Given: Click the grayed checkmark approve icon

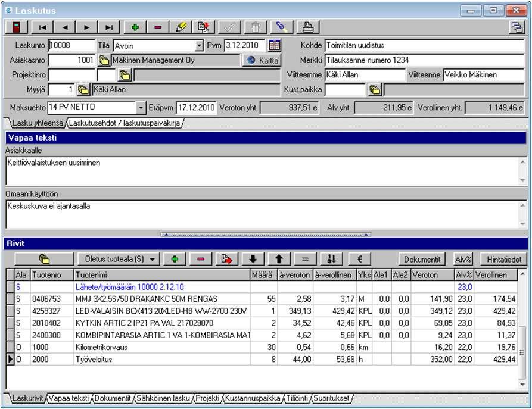Looking at the screenshot, I should click(x=230, y=27).
